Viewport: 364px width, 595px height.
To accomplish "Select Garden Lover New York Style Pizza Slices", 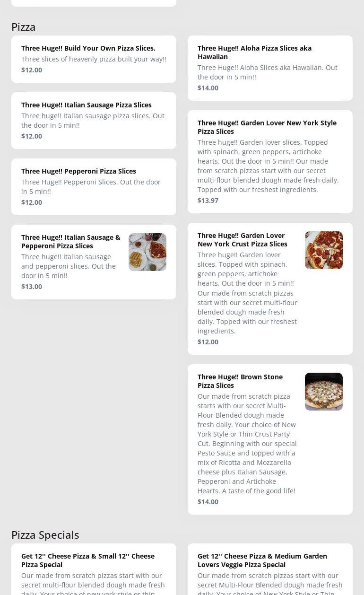I will click(267, 127).
